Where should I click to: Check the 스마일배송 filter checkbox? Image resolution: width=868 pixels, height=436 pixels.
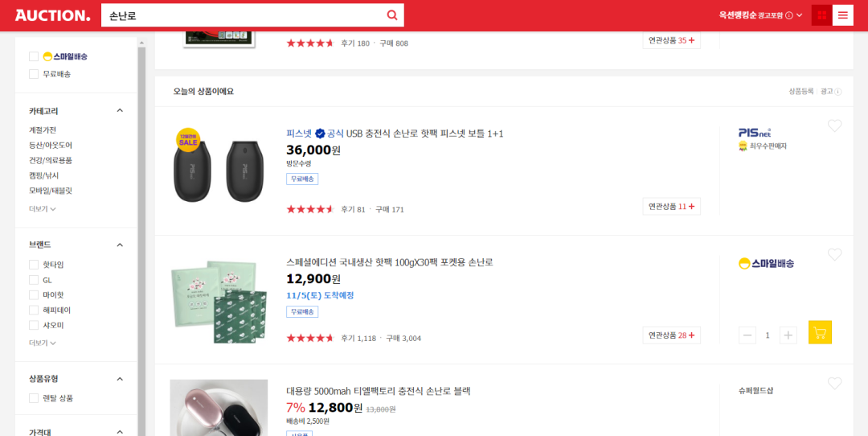tap(34, 56)
